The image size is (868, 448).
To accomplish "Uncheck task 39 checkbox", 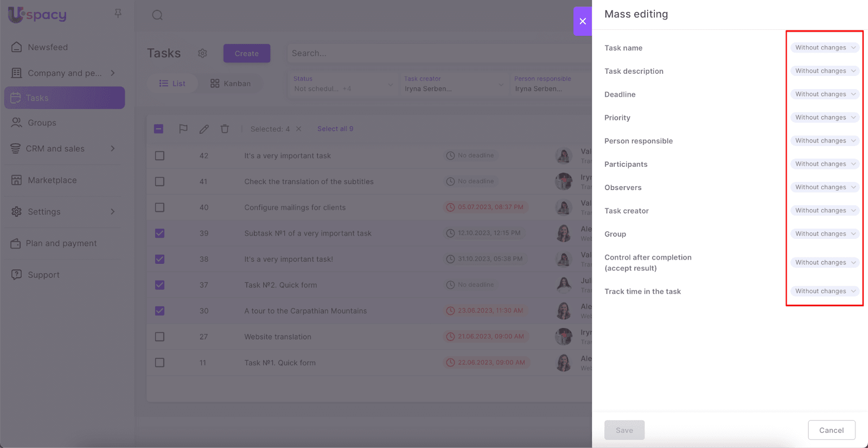I will [x=159, y=234].
